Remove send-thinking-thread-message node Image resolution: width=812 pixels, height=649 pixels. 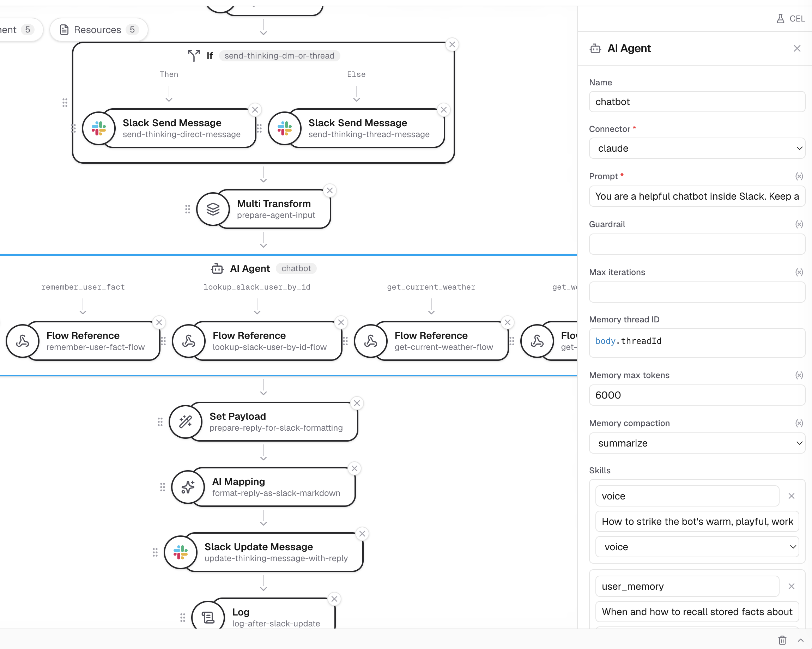444,110
